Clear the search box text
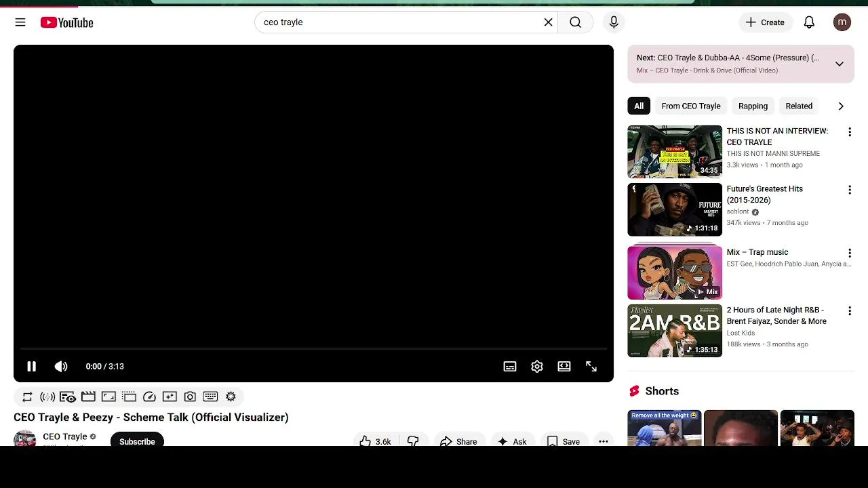 coord(548,22)
